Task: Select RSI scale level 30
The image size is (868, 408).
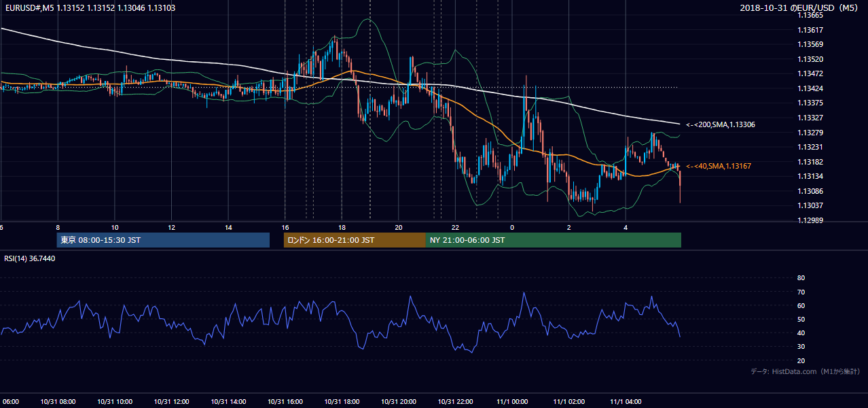Action: [801, 347]
